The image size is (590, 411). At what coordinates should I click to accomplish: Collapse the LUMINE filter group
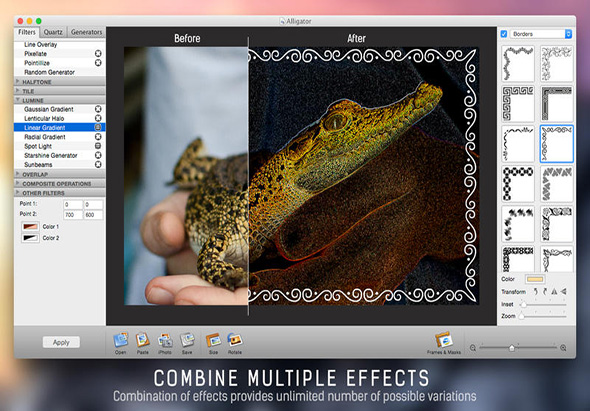59,100
